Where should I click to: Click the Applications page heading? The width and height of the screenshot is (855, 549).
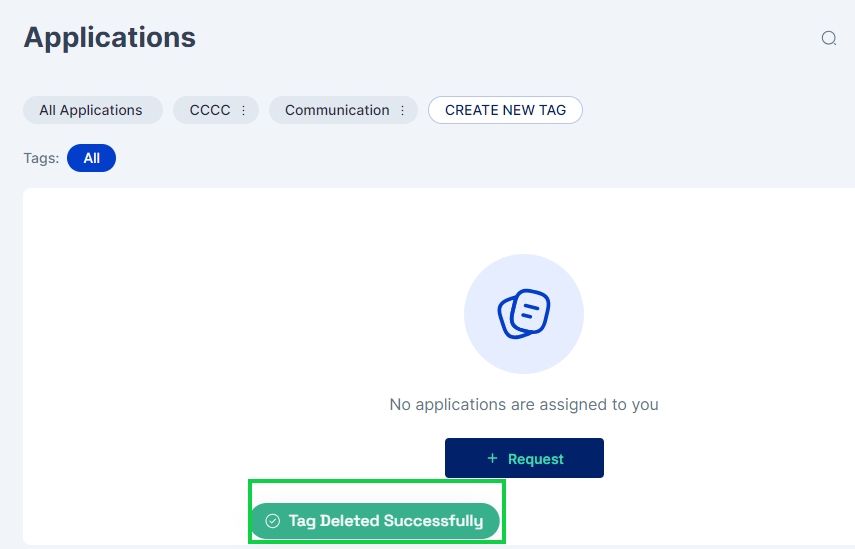click(x=110, y=38)
